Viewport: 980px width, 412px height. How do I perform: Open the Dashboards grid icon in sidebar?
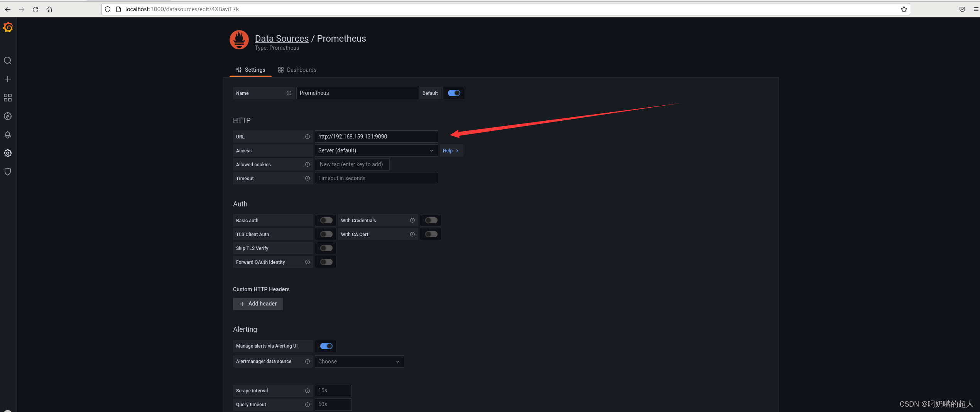(8, 98)
